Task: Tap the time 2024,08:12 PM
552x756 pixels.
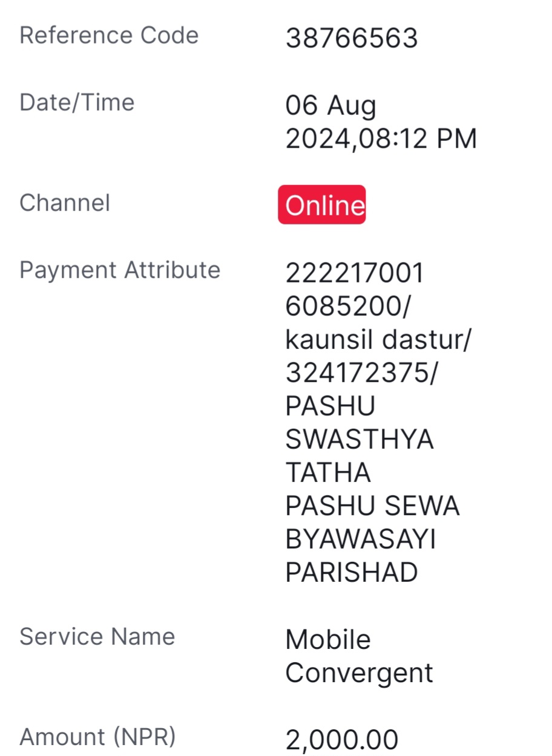Action: click(x=381, y=139)
